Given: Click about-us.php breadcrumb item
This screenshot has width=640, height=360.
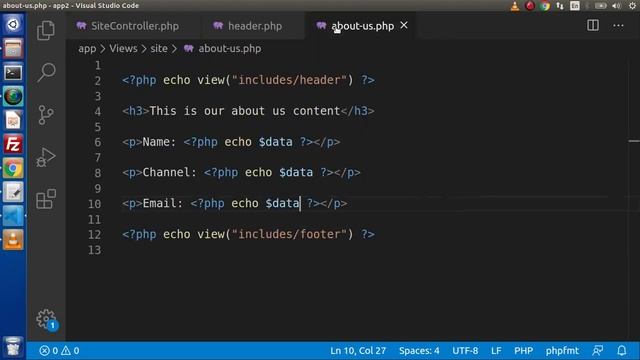Looking at the screenshot, I should coord(223,49).
